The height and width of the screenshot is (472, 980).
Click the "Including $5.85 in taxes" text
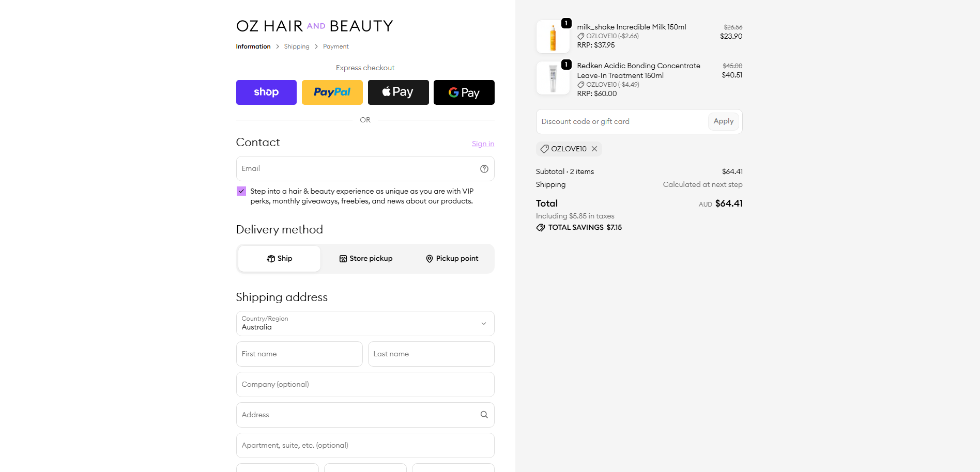575,216
